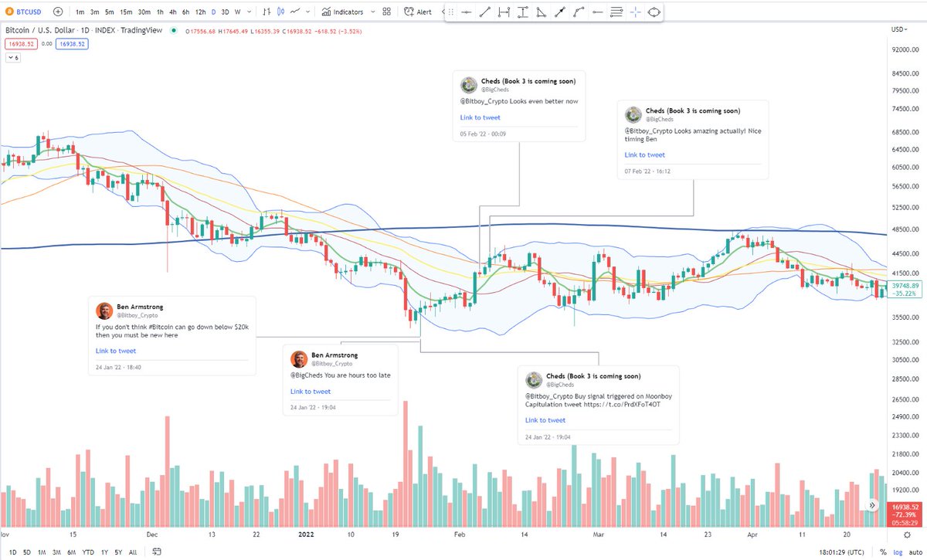Select the 1m timeframe
Screen dimensions: 927x560
point(80,12)
